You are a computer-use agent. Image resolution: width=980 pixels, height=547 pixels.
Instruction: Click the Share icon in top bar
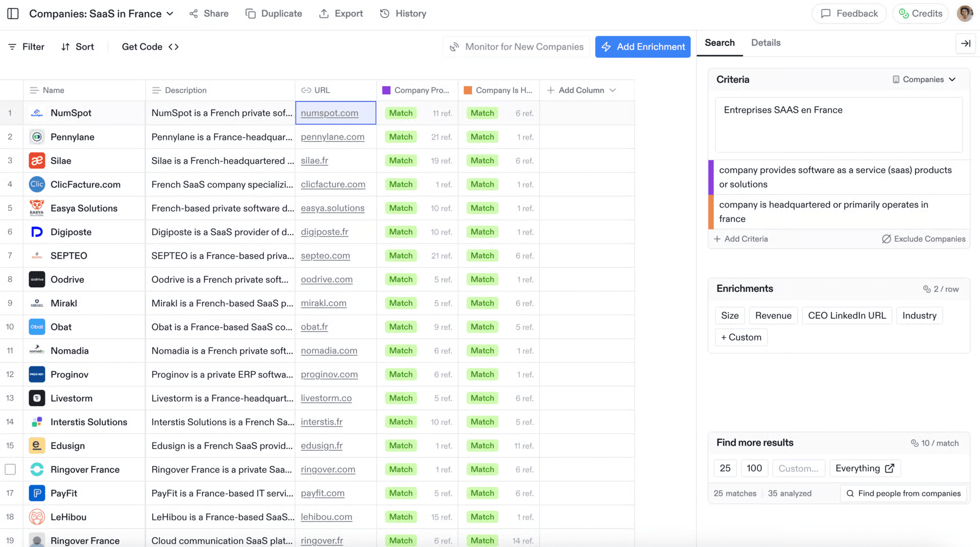(x=193, y=14)
